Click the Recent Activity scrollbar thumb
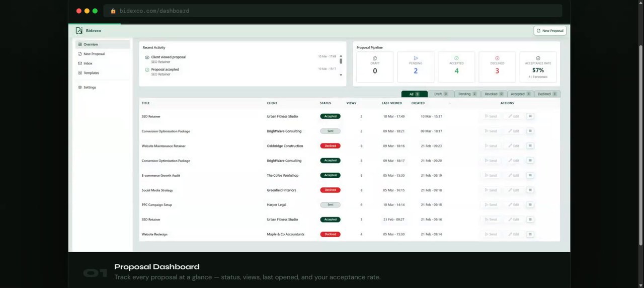Image resolution: width=644 pixels, height=288 pixels. pyautogui.click(x=341, y=61)
